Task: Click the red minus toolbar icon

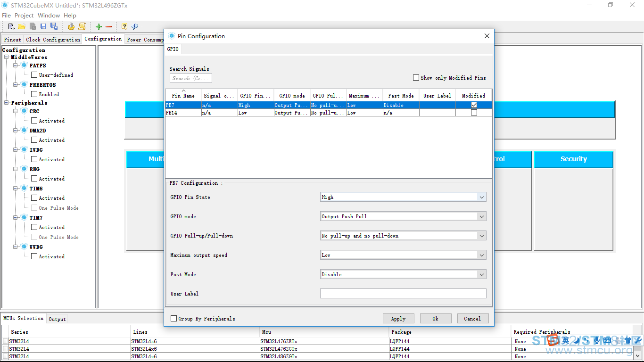Action: click(108, 26)
